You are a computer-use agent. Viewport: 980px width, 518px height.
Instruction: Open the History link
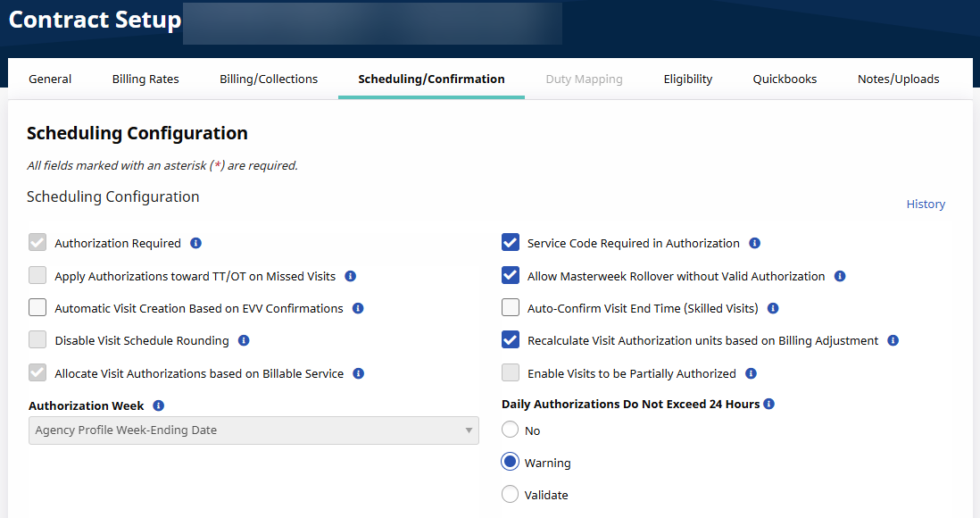click(x=926, y=204)
